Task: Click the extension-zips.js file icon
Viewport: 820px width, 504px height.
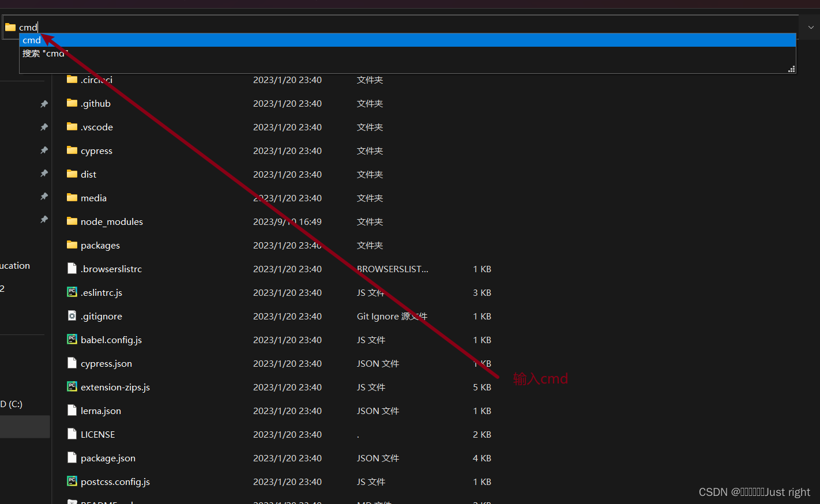Action: point(72,387)
